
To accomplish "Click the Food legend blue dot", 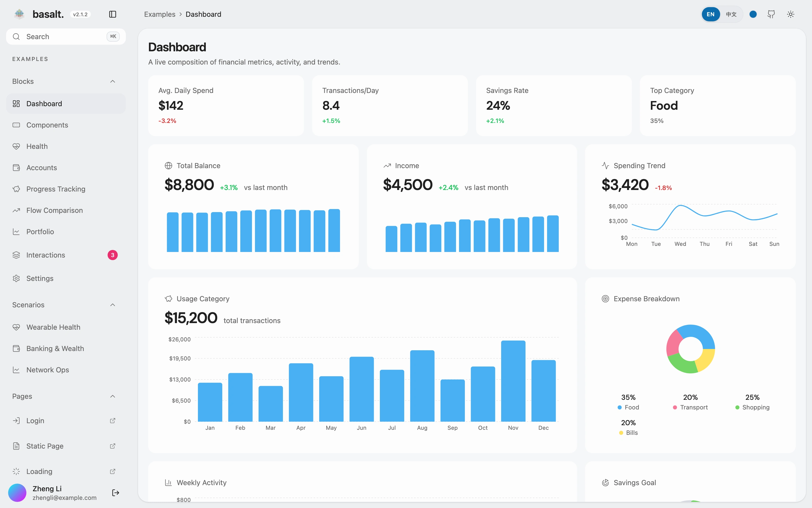I will (x=620, y=407).
